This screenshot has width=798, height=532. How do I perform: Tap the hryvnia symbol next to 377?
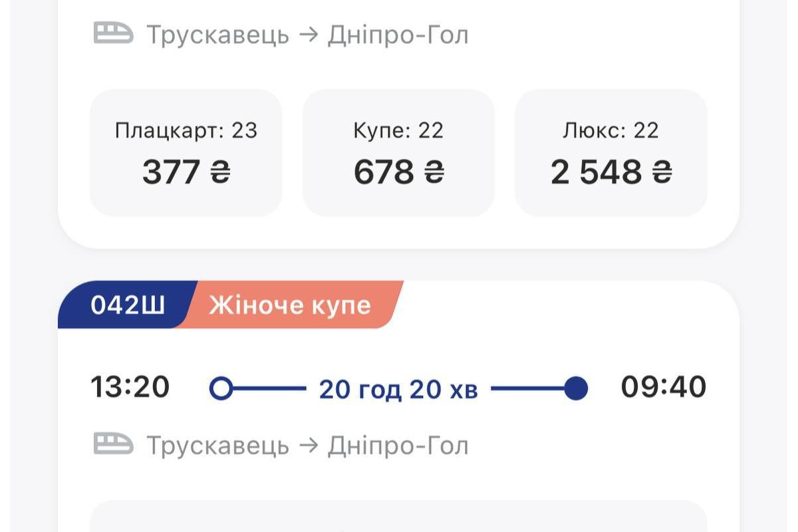[220, 173]
